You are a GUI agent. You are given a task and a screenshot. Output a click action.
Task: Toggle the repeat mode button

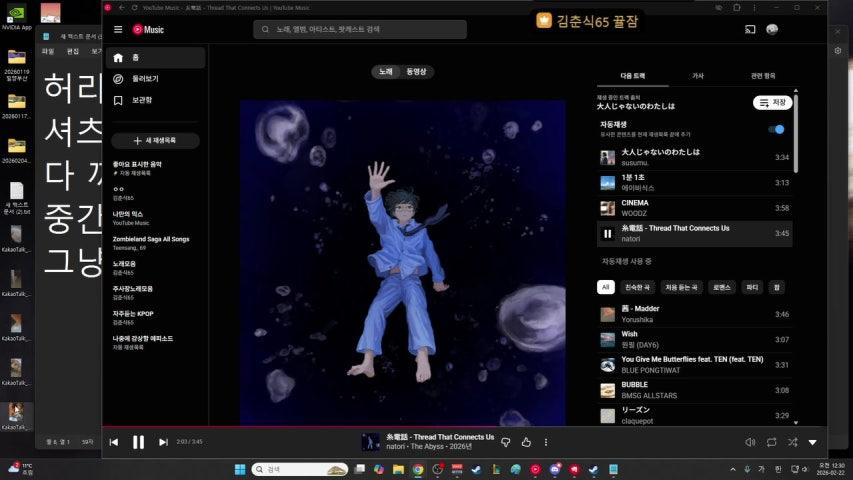pos(772,442)
